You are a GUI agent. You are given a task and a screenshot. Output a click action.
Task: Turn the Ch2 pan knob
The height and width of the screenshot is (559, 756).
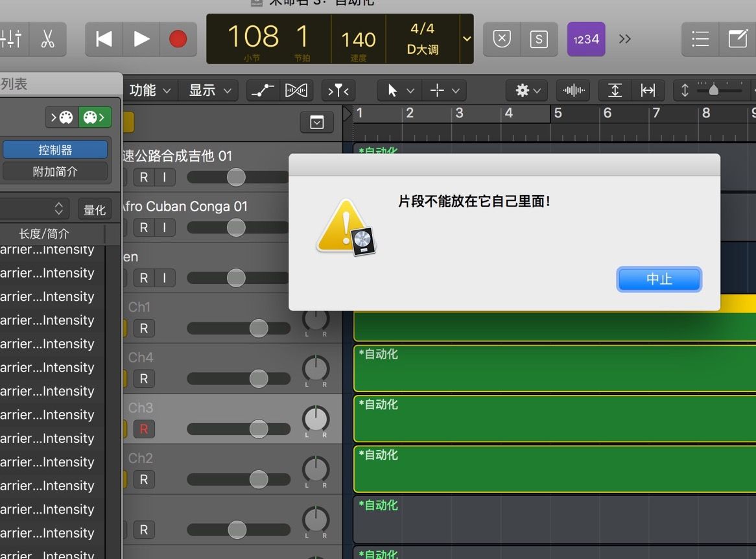[316, 470]
